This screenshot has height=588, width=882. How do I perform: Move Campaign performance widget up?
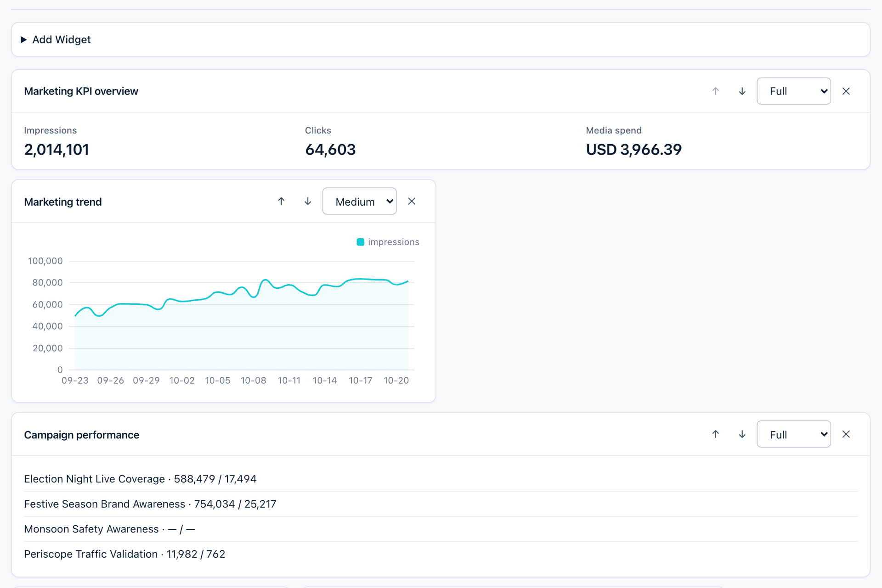pos(715,434)
